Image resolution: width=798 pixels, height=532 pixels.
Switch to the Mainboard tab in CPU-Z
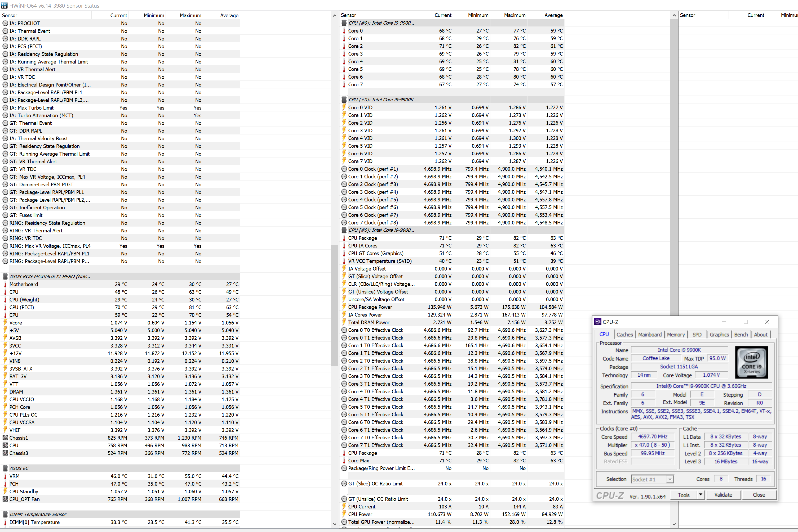[x=650, y=335]
